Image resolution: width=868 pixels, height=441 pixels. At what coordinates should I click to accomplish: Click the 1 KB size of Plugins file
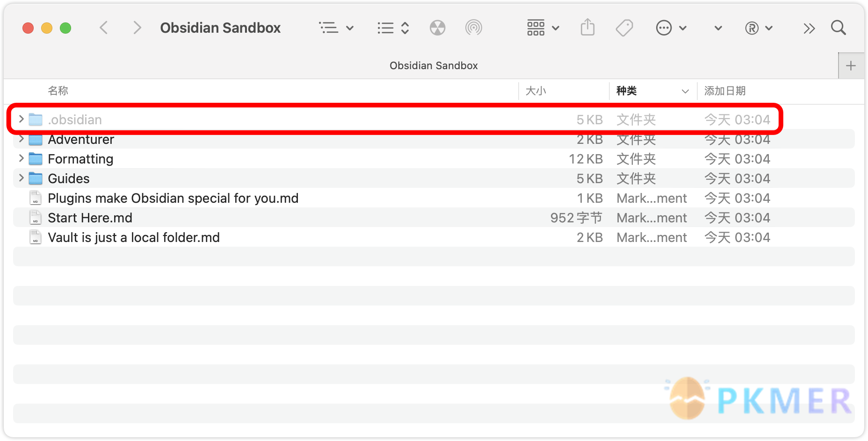pyautogui.click(x=590, y=198)
